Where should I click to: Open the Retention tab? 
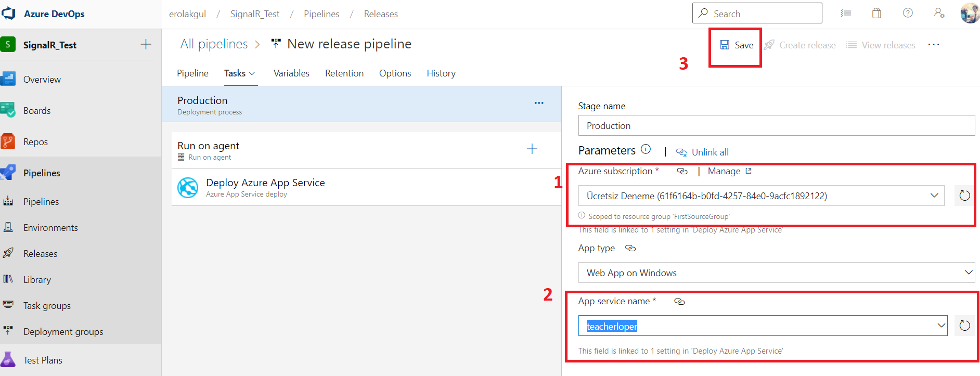(x=344, y=73)
